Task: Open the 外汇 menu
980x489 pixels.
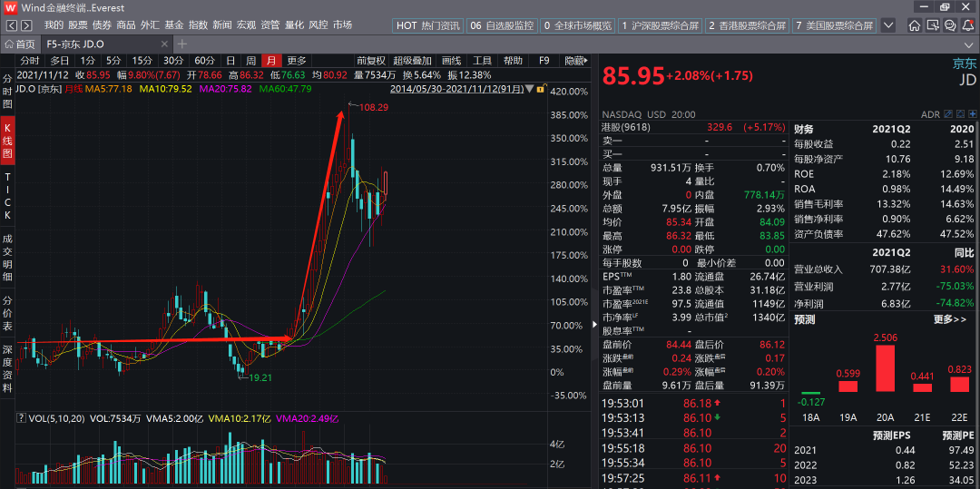Action: [150, 25]
